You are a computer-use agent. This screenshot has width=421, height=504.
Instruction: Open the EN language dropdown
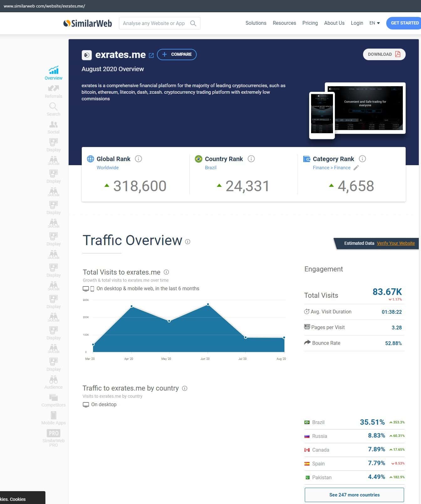[374, 23]
